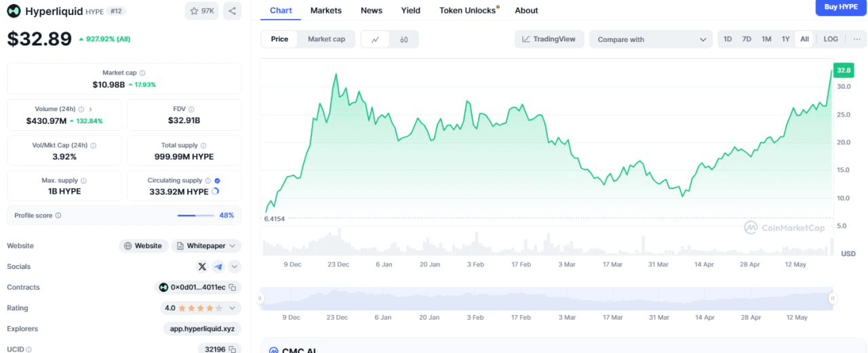868x353 pixels.
Task: Click Profile score info icon
Action: click(x=58, y=215)
